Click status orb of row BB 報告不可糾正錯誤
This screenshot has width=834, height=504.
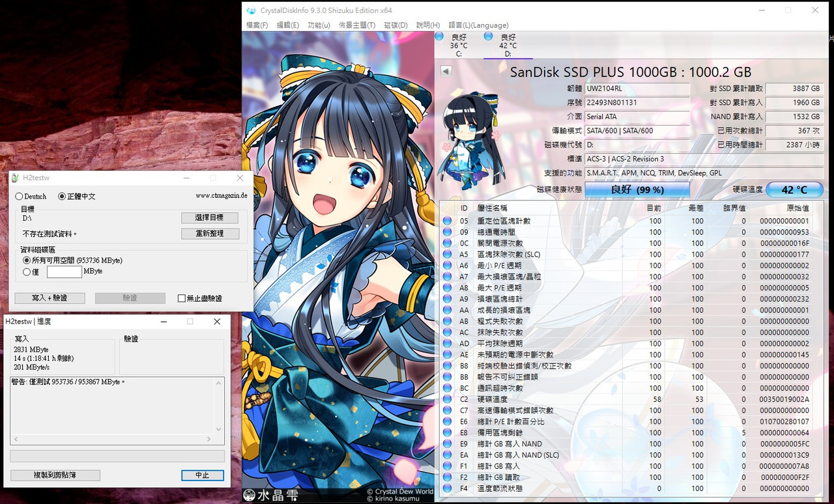pos(447,377)
